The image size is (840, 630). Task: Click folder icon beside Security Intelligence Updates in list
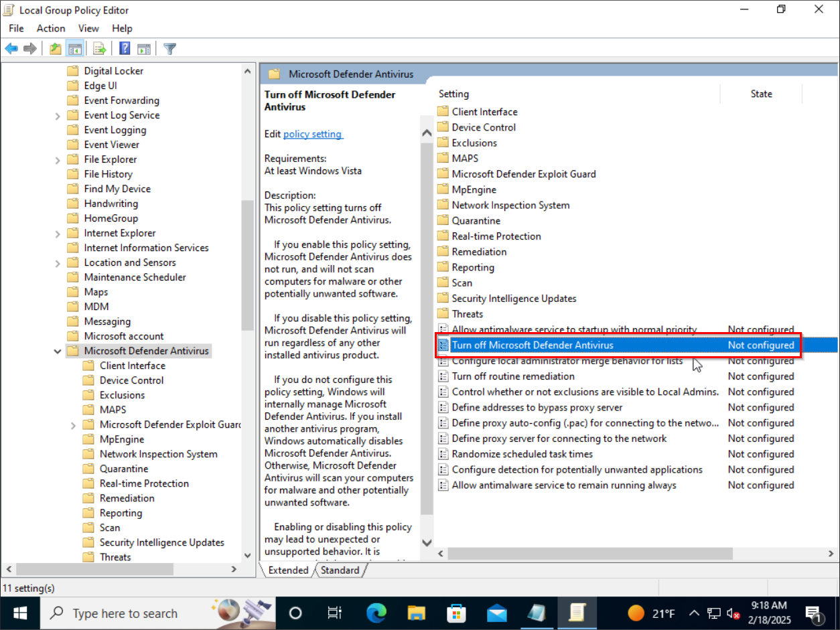point(443,299)
